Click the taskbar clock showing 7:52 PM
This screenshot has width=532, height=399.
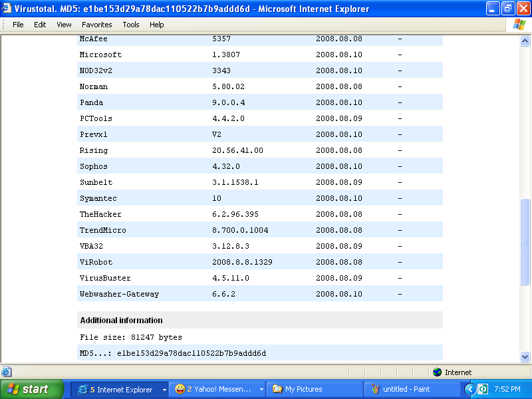click(507, 389)
